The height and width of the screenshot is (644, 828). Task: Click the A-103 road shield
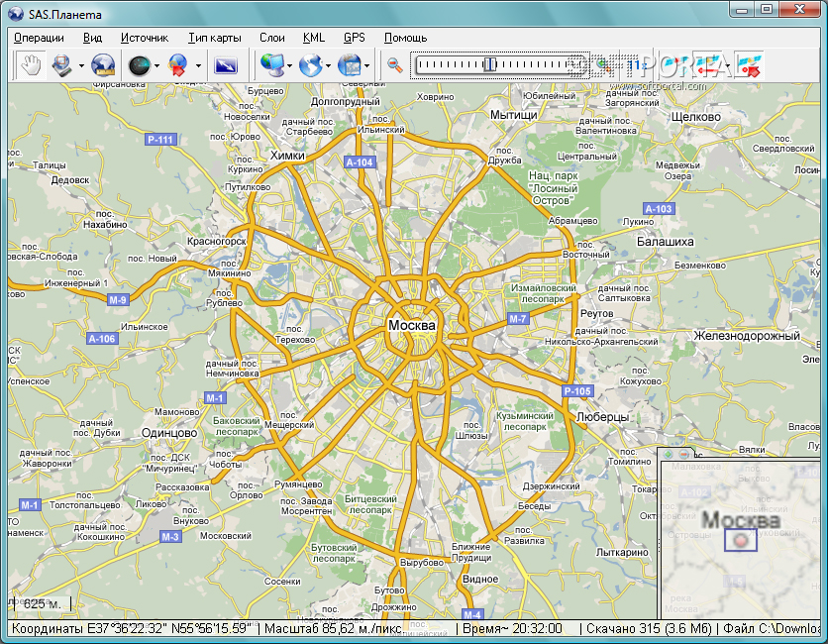[659, 209]
